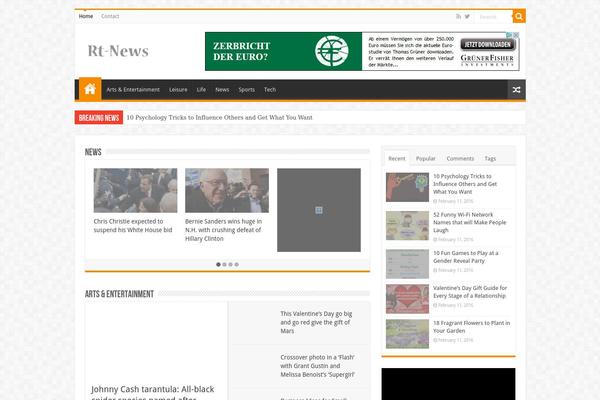Open the News section heading
Image resolution: width=600 pixels, height=400 pixels.
93,152
